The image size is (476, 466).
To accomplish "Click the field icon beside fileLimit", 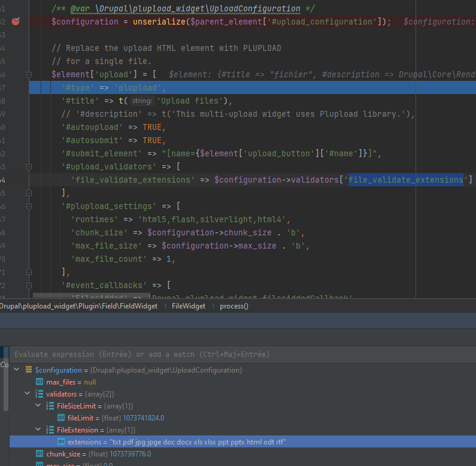I will 61,418.
